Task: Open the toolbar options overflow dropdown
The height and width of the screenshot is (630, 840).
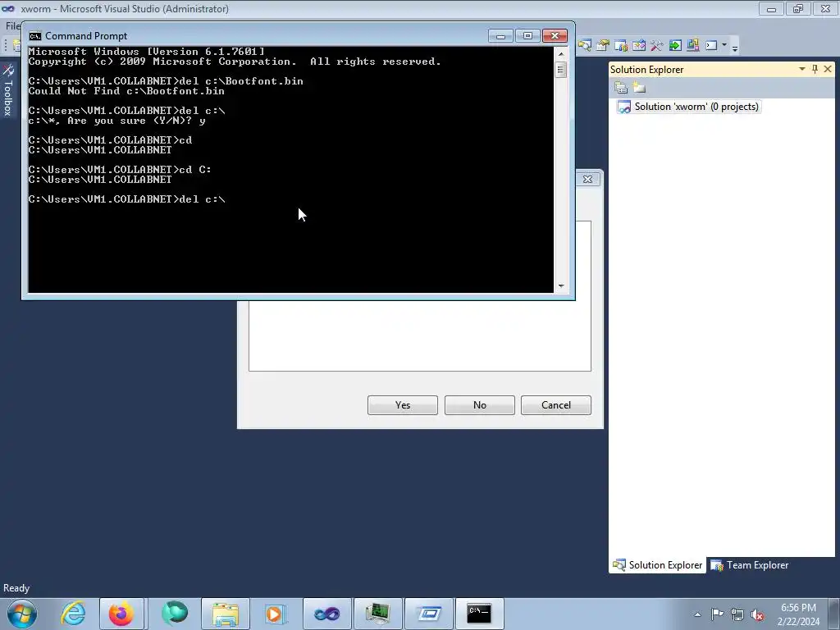Action: (735, 48)
